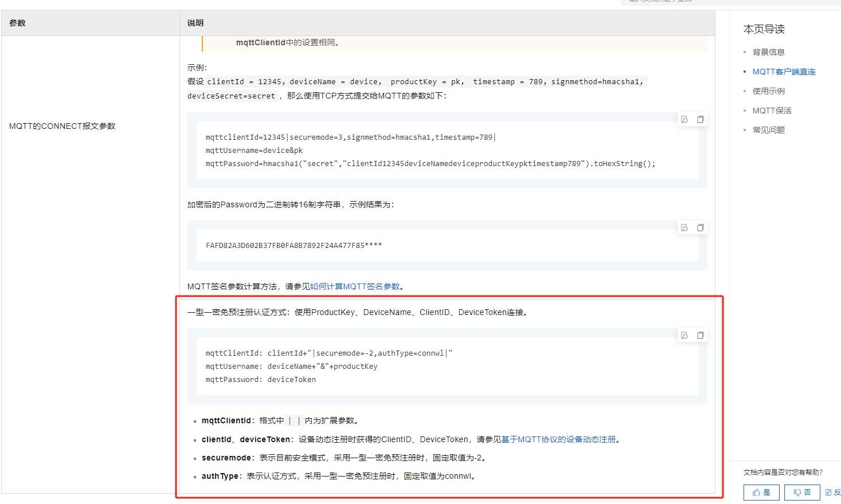Click the thumbs-up 是 feedback button

pos(761,493)
